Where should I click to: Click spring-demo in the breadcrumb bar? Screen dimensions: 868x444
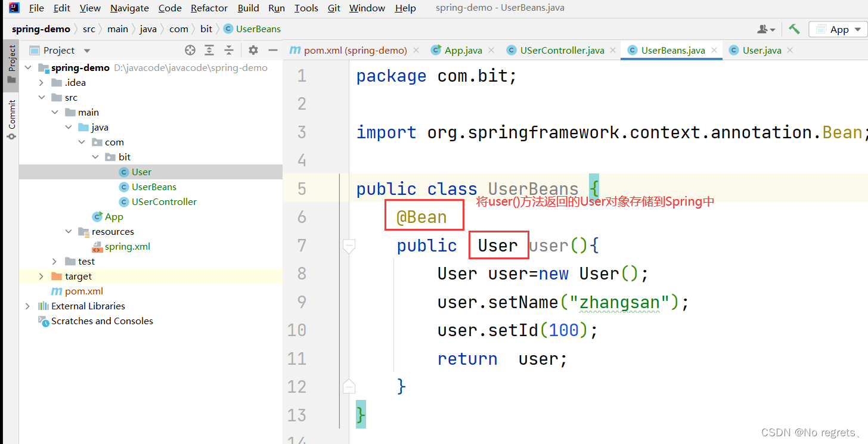(x=41, y=29)
